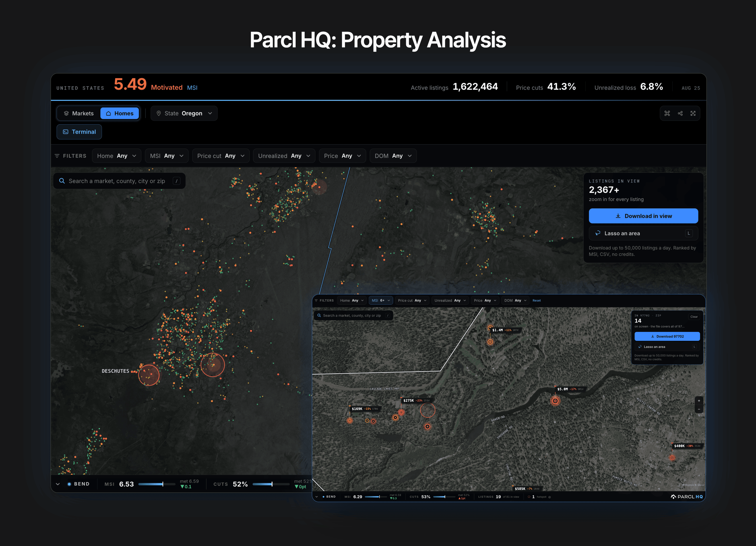Click Lasso an area in main panel
756x546 pixels.
click(643, 233)
